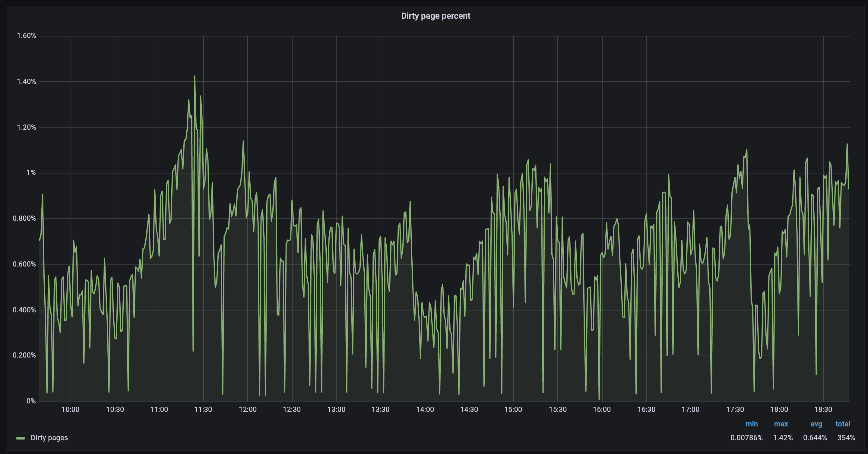Viewport: 868px width, 454px height.
Task: Click the 18:30 x-axis time label
Action: (823, 409)
